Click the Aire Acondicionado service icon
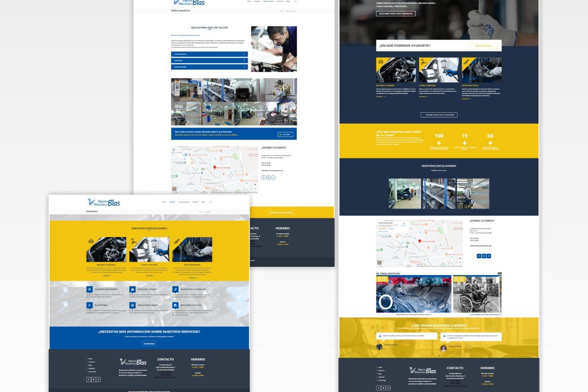This screenshot has width=588, height=392. coord(132,305)
